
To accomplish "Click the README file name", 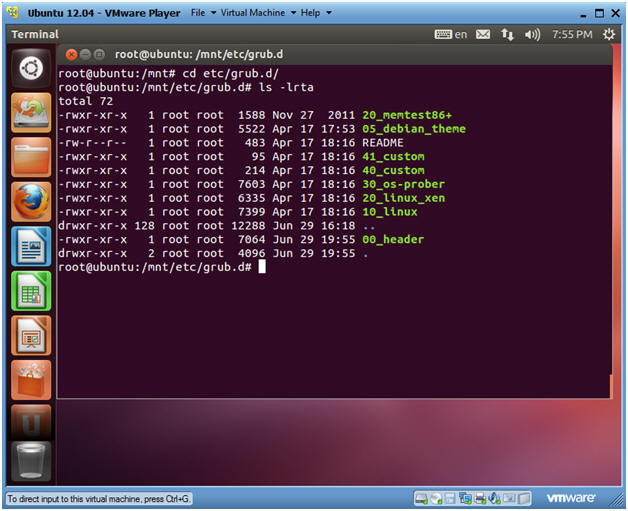I will (382, 143).
